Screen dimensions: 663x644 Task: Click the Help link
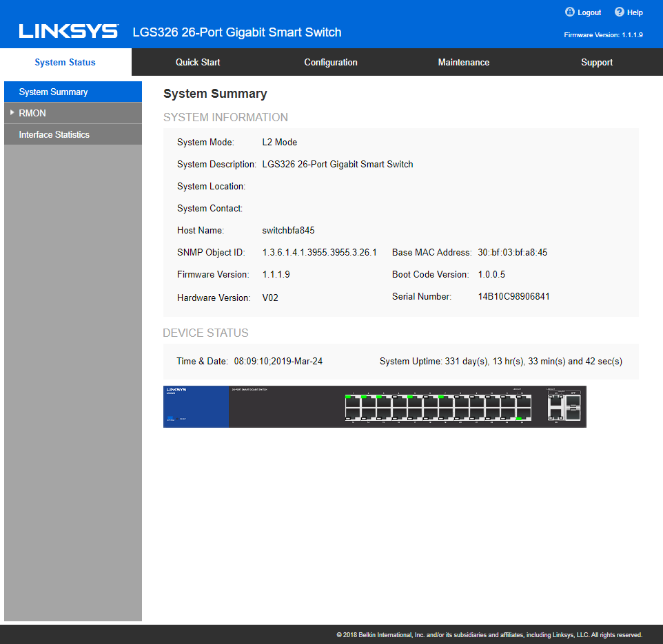[x=635, y=12]
